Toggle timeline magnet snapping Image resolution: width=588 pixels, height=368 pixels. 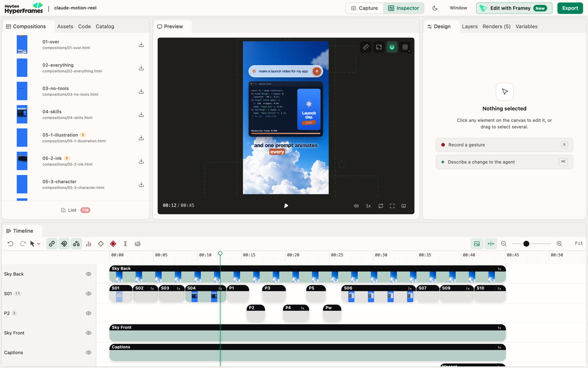[x=64, y=244]
